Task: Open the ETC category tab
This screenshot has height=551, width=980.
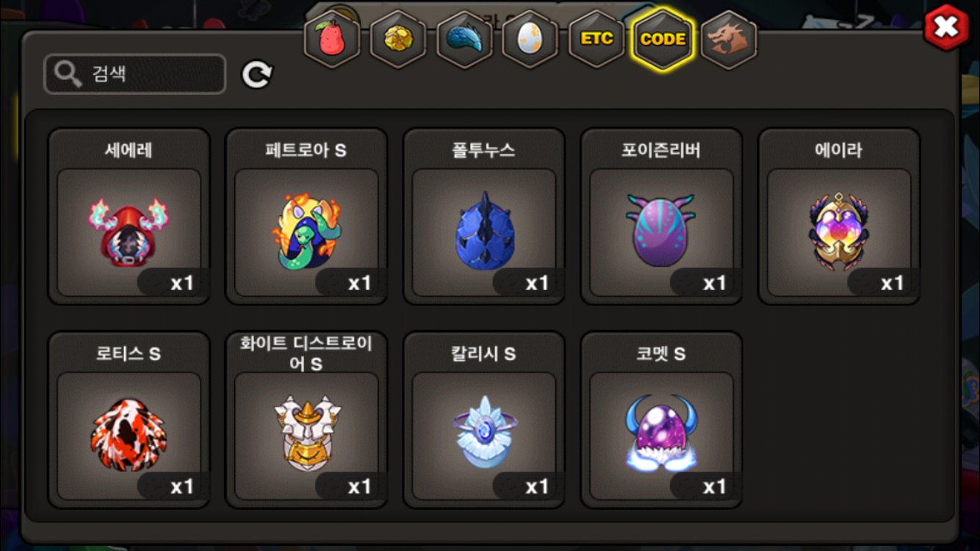Action: 597,39
